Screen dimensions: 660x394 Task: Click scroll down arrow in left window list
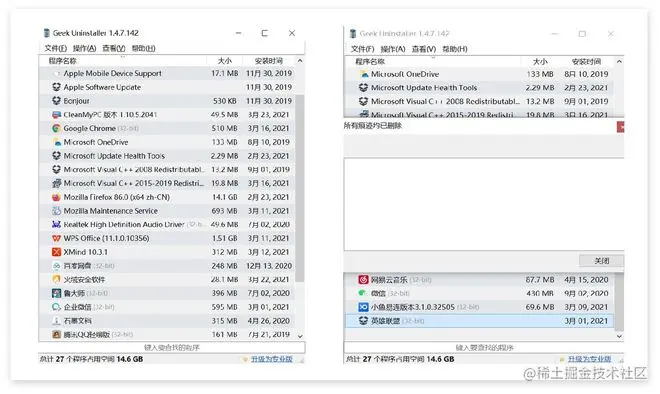(x=300, y=336)
